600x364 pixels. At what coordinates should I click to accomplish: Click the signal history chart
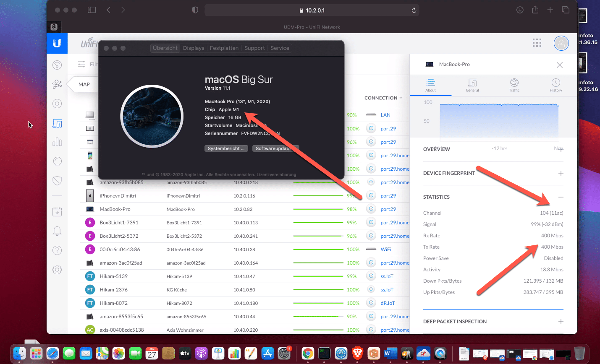pos(499,120)
